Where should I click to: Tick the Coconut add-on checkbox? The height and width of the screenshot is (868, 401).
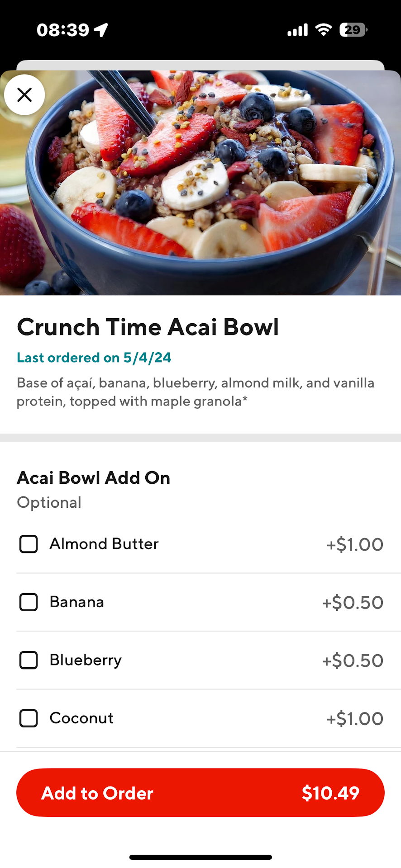[29, 718]
